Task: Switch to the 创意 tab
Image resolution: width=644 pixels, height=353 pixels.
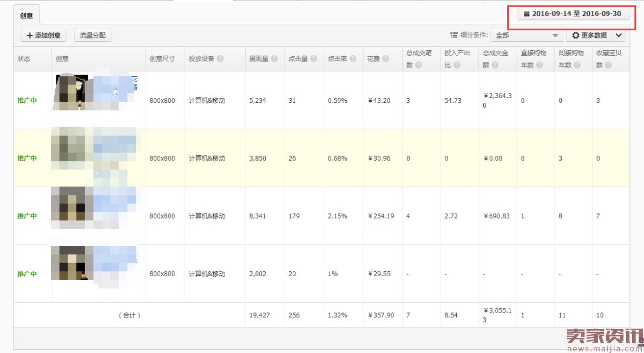Action: 27,16
